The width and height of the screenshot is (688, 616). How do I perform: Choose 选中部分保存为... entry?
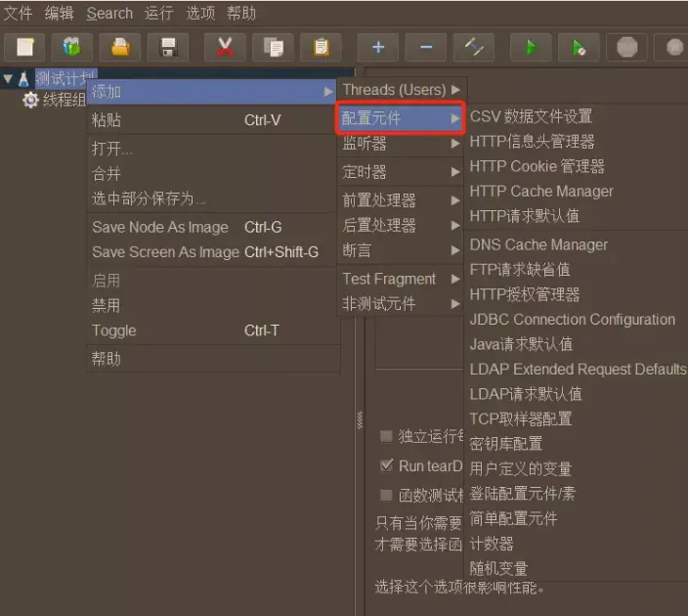coord(212,198)
